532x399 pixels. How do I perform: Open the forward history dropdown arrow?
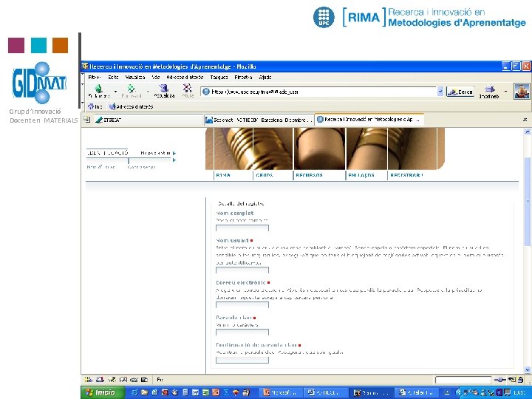[148, 92]
